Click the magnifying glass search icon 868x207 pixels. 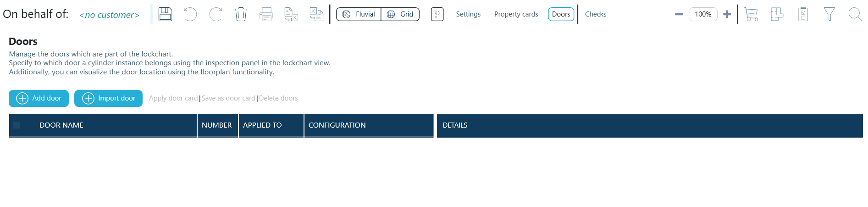point(855,14)
